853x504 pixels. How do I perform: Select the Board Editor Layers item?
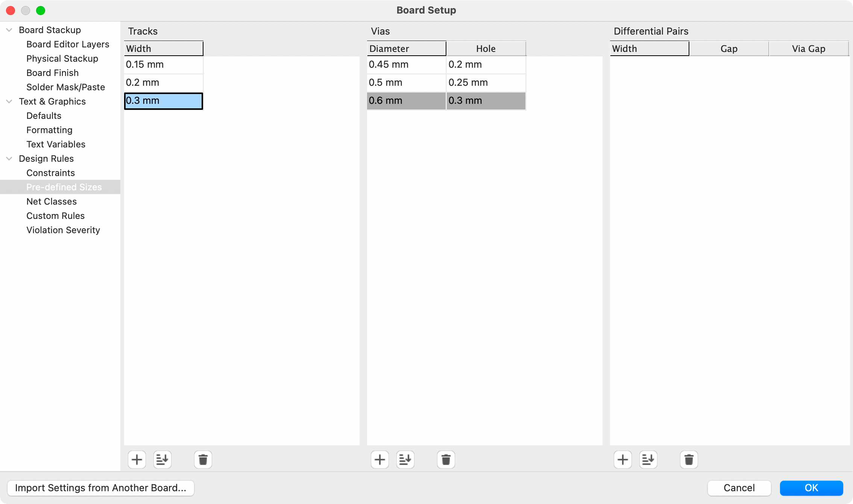(68, 44)
